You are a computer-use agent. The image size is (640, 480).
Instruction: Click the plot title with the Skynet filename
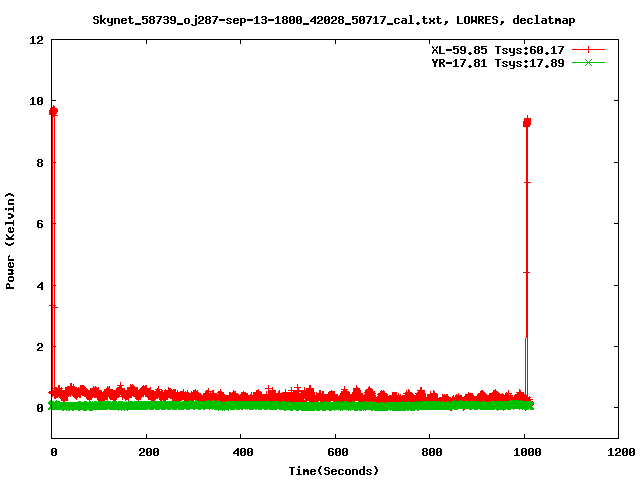333,20
